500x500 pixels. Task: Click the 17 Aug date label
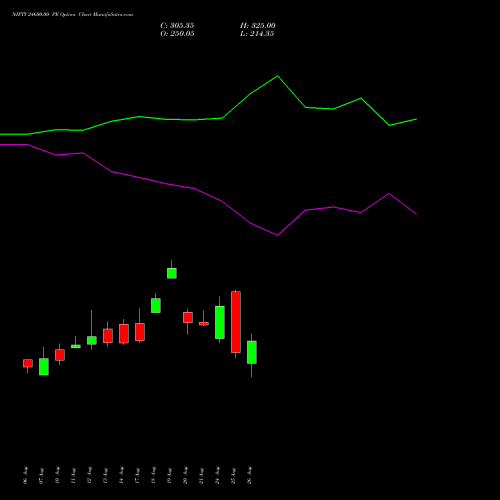(x=138, y=475)
